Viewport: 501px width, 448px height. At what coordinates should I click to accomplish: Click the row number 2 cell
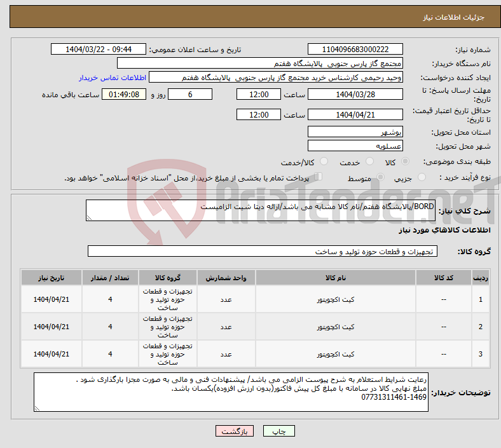click(480, 327)
